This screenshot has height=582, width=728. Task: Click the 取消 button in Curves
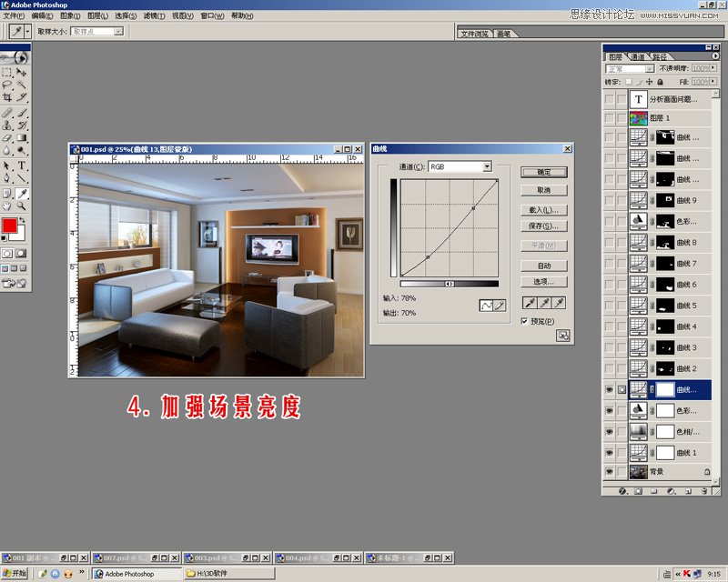click(x=543, y=190)
